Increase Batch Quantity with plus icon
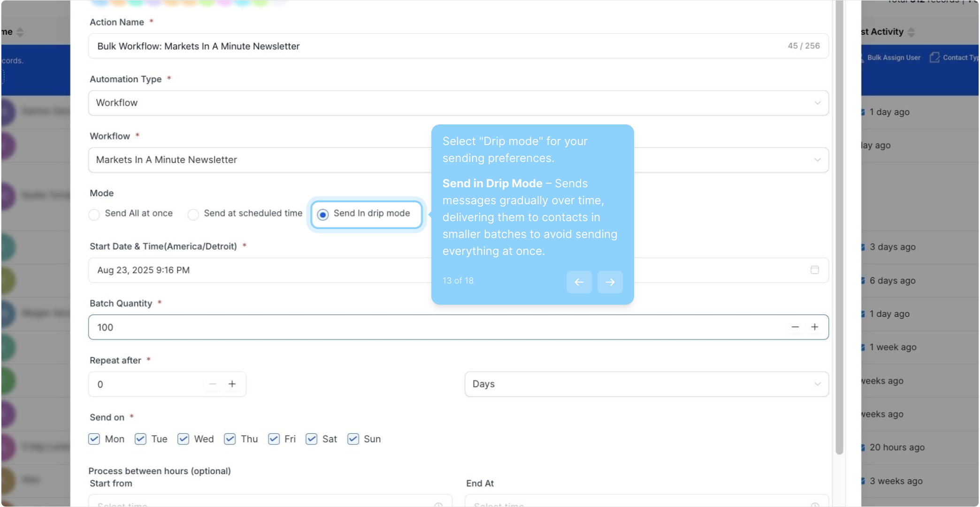 pos(815,327)
